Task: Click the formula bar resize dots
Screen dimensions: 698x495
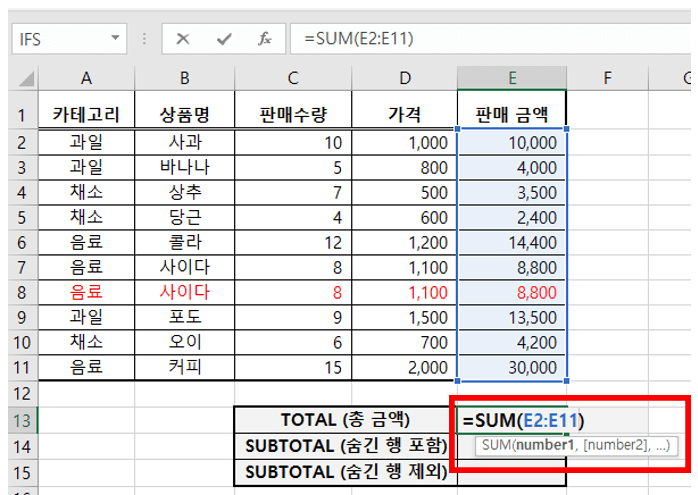Action: (x=144, y=39)
